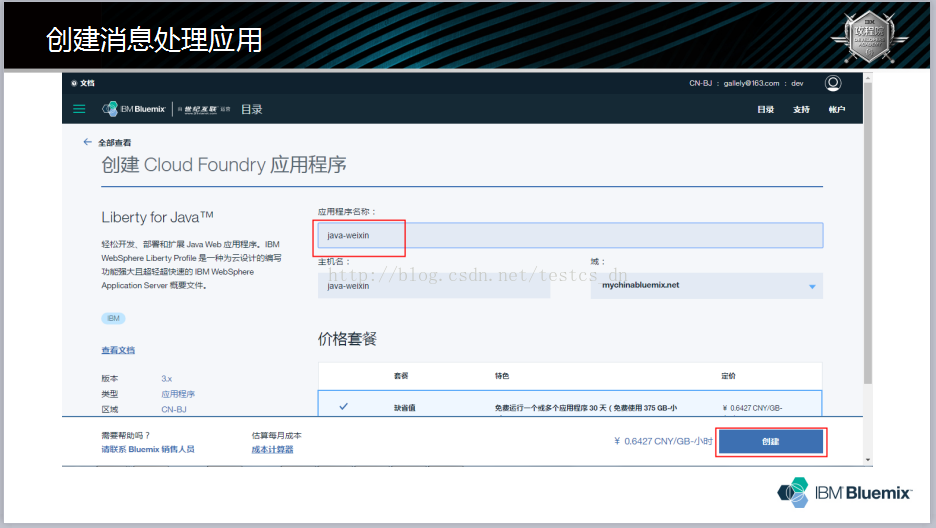The width and height of the screenshot is (936, 528).
Task: Click the 全部查看 view all link
Action: pyautogui.click(x=115, y=143)
